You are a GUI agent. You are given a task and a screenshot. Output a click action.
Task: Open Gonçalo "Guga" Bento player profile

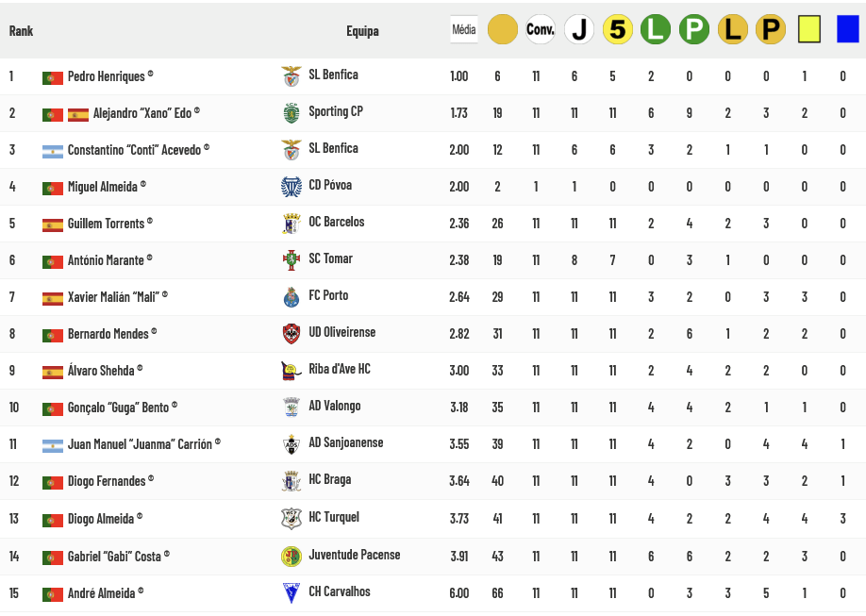tap(118, 408)
